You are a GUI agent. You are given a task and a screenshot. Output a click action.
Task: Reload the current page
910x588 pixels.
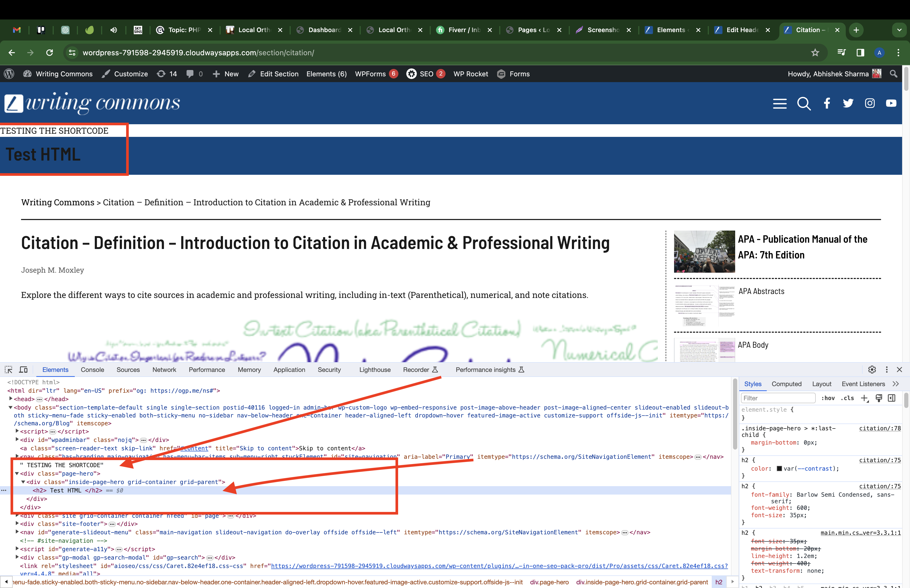pyautogui.click(x=50, y=53)
